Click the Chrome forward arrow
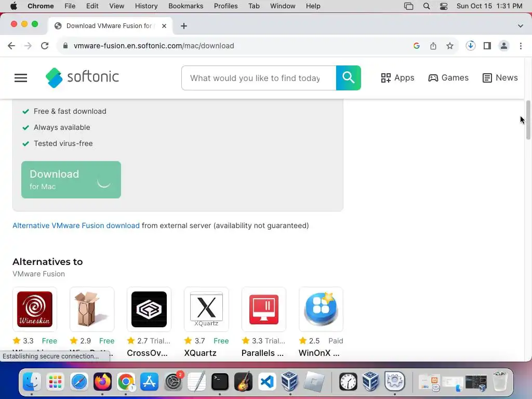Screen dimensions: 532x399 tap(28, 46)
